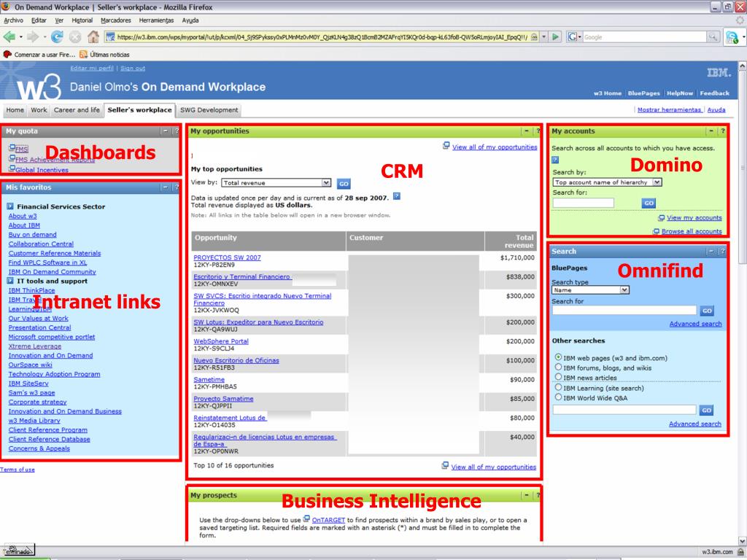Click the Forward arrow in toolbar
The width and height of the screenshot is (747, 560).
coord(32,36)
